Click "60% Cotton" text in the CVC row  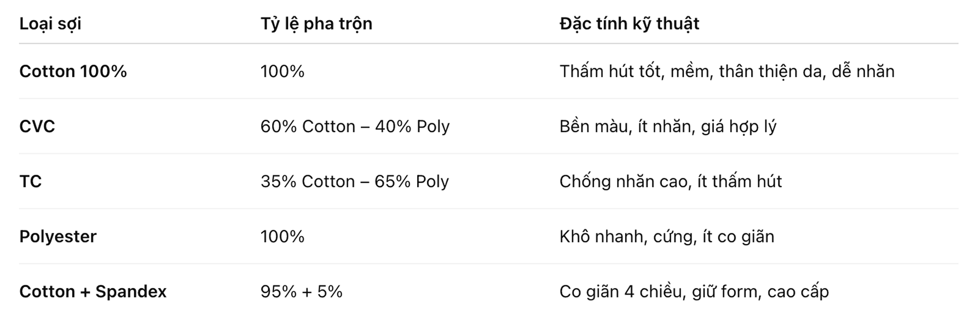pos(308,126)
